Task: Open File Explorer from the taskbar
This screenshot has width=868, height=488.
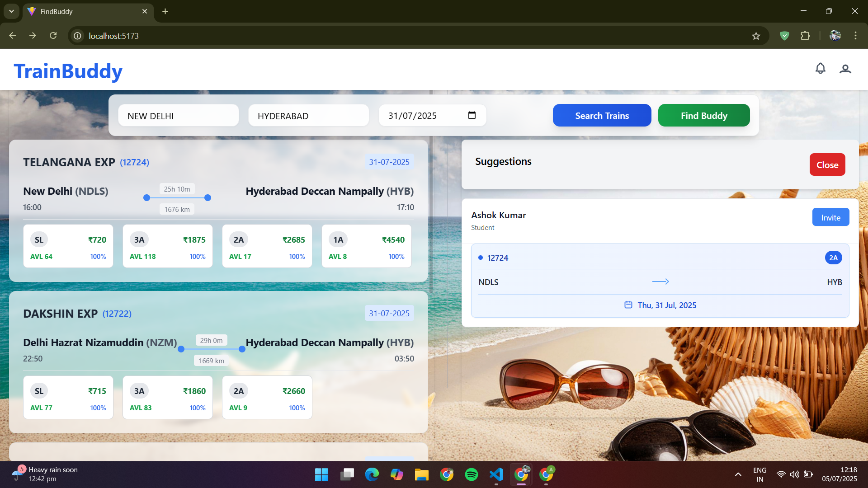Action: (421, 474)
